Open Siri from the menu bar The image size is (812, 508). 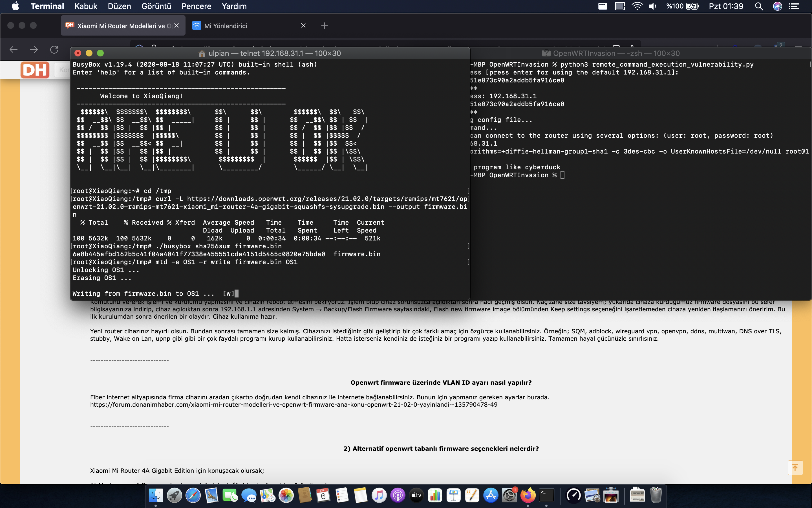777,6
